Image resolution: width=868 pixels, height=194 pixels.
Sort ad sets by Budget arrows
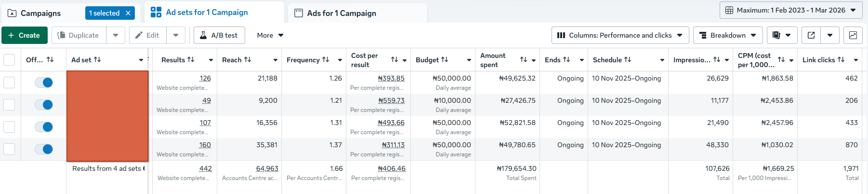click(x=445, y=60)
